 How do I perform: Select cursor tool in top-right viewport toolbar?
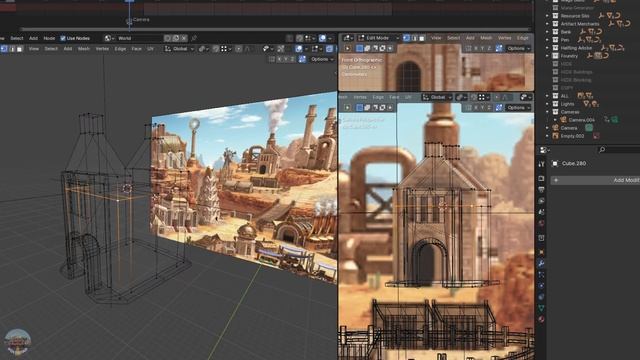point(347,48)
